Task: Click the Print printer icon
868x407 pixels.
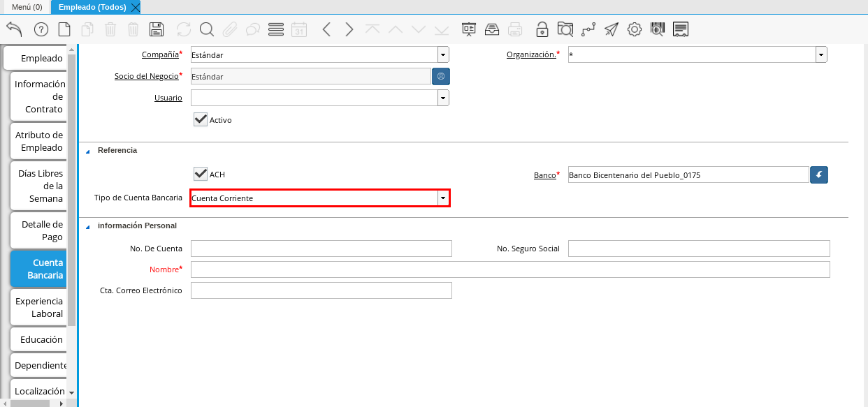Action: [515, 29]
